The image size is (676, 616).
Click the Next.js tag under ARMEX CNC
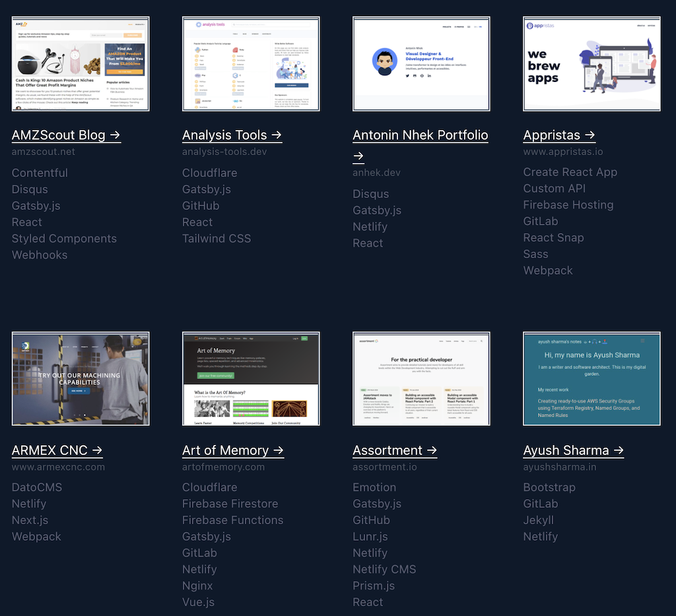point(29,520)
